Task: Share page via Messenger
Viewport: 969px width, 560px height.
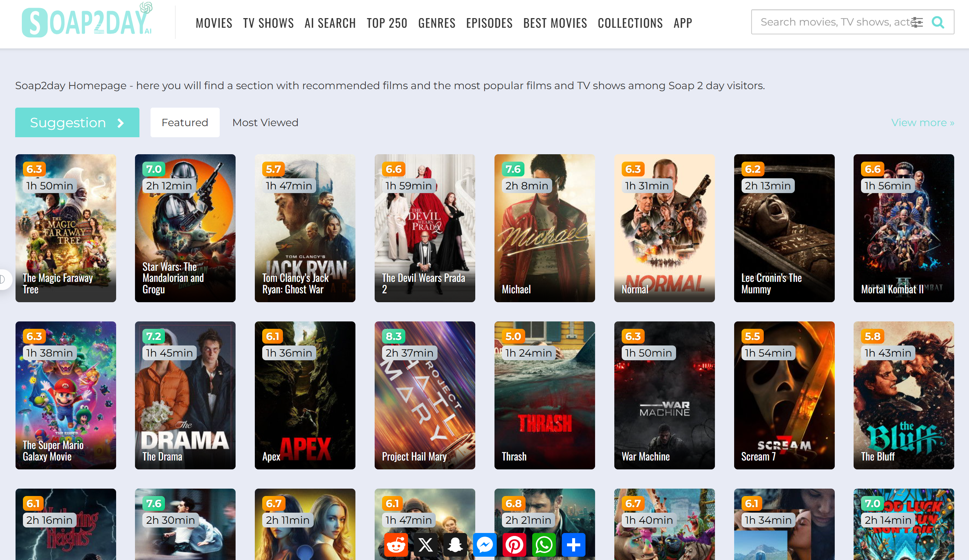Action: (x=485, y=544)
